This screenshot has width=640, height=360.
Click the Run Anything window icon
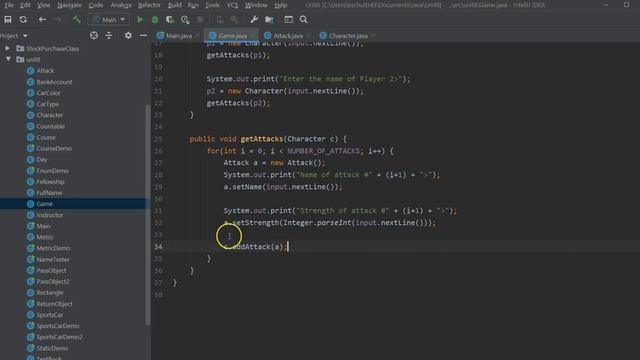click(289, 20)
